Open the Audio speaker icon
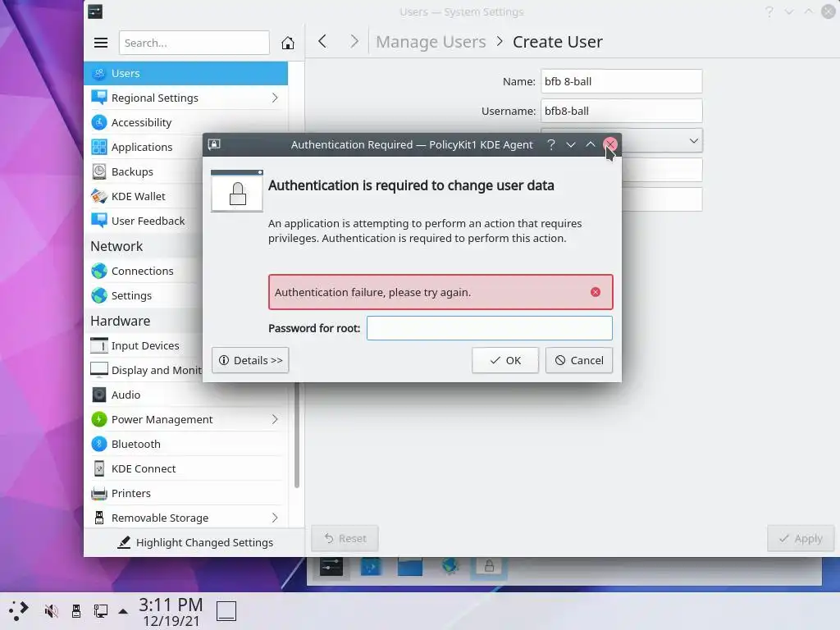 (x=99, y=395)
